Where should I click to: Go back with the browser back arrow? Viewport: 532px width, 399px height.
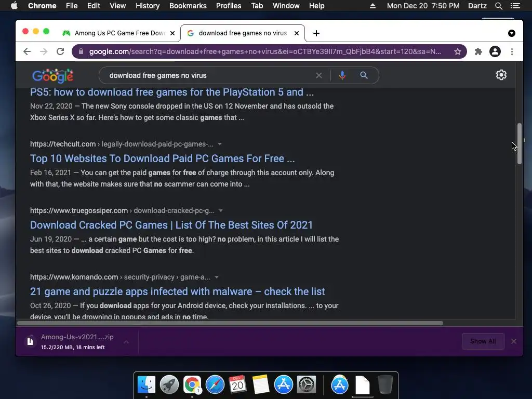(27, 51)
